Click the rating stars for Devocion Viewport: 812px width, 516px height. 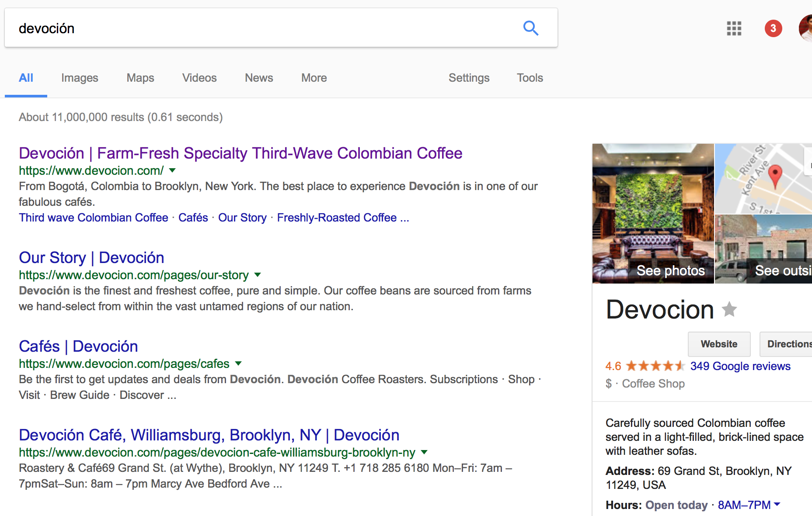pyautogui.click(x=655, y=366)
